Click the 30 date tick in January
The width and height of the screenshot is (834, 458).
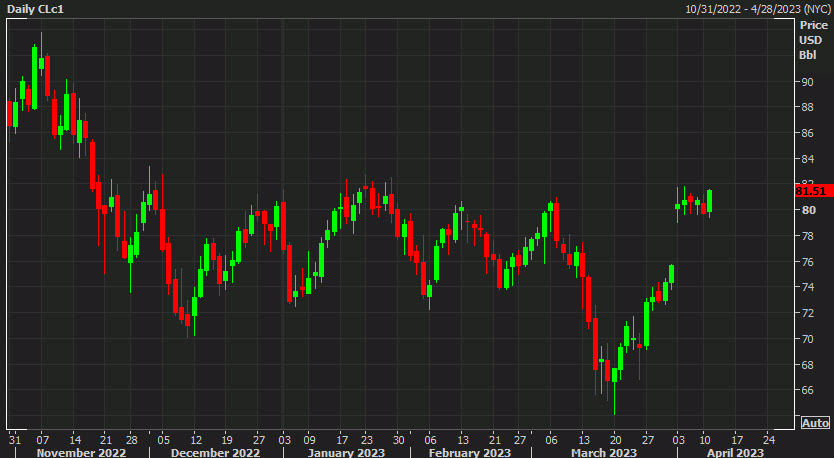pyautogui.click(x=398, y=440)
